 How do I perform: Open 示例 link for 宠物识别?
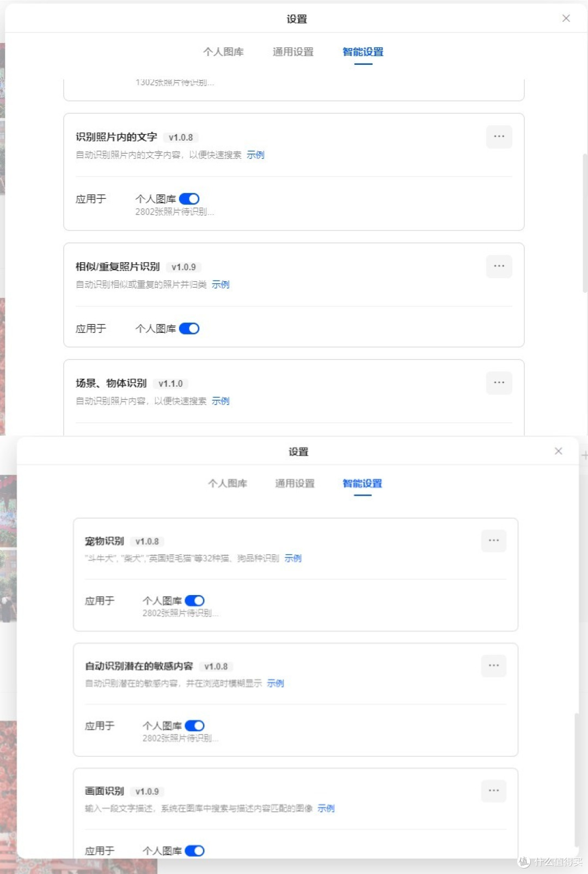(293, 558)
